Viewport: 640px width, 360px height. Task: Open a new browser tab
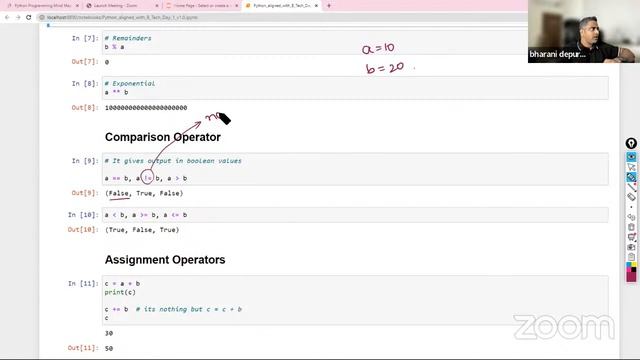329,6
